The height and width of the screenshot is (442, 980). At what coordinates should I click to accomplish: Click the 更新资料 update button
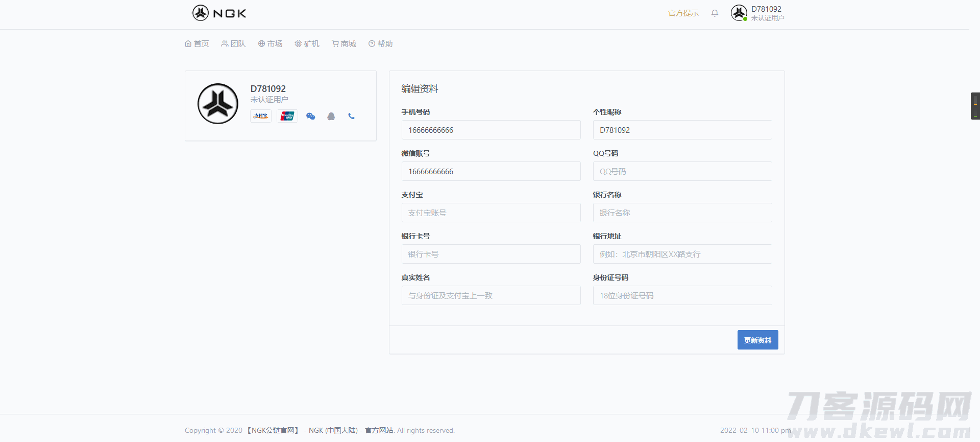click(757, 340)
